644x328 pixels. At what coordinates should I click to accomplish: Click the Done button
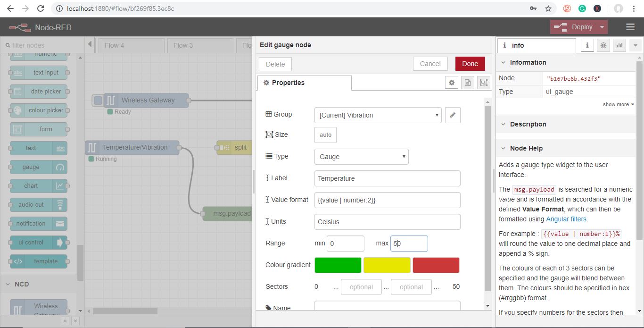[470, 64]
